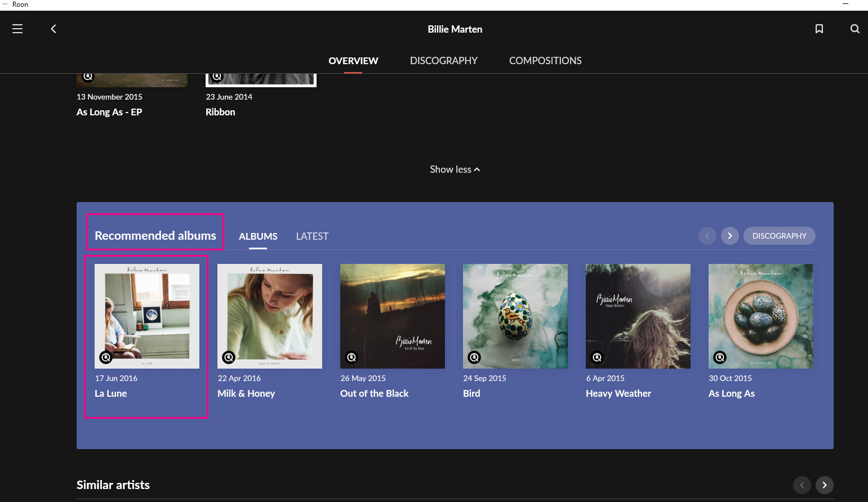Screen dimensions: 868x502
Task: Click the disabled left chevron in recommended albums
Action: [x=707, y=236]
